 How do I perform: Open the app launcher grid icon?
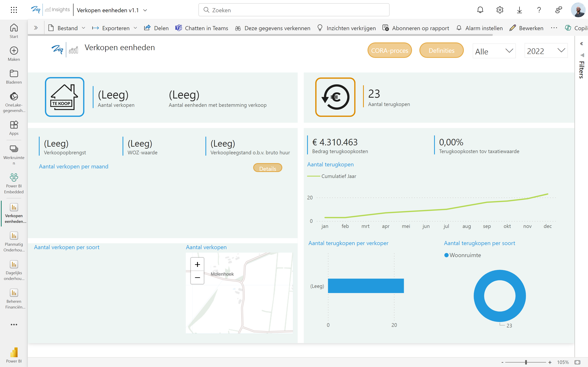tap(14, 10)
